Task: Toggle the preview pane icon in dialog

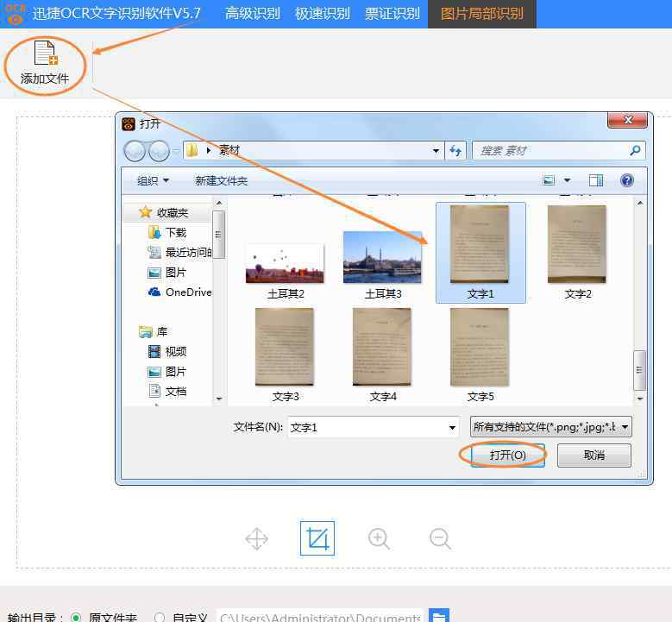Action: pos(596,180)
